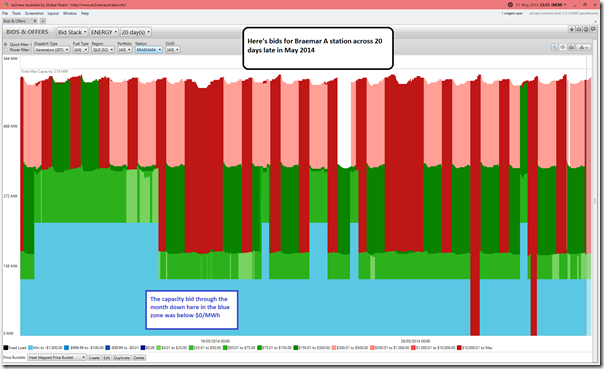Click the $300.01 to $500.00 legend swatch
The height and width of the screenshot is (369, 604).
tap(334, 348)
